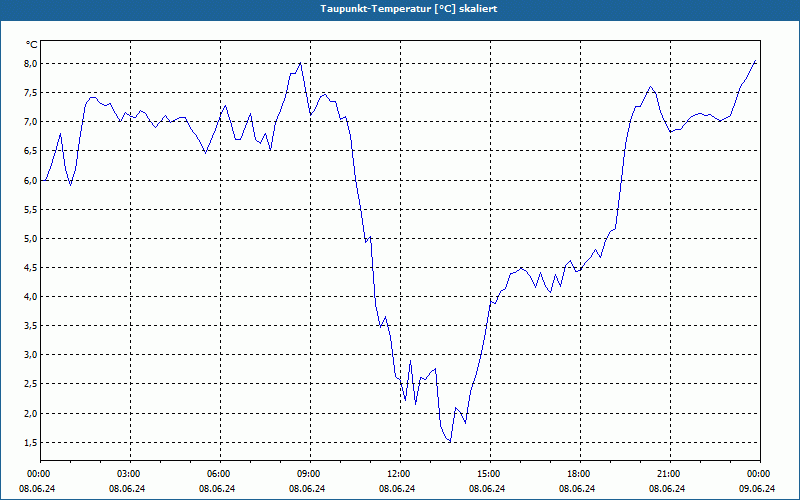Select the '7,5' y-axis label
Screen dimensions: 800x500
31,93
